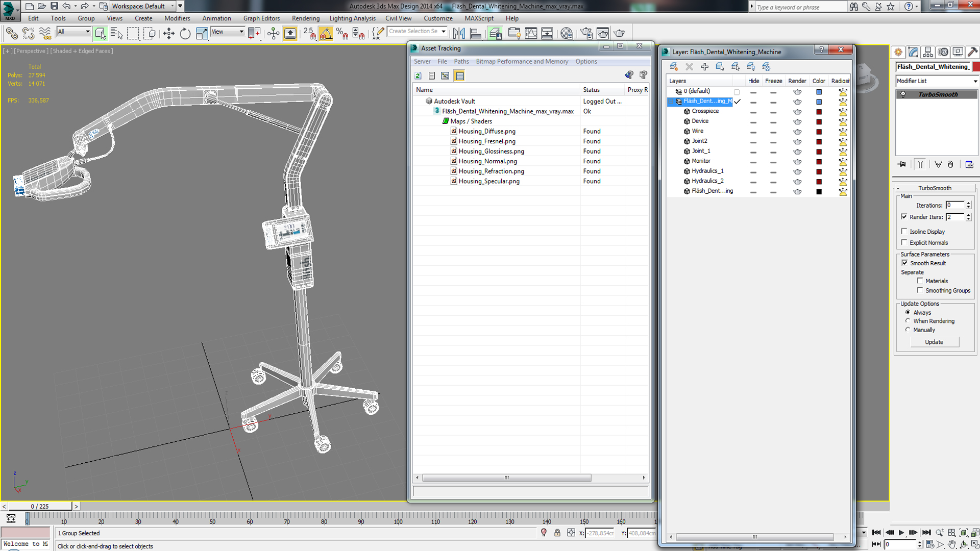Click the Mirror tool icon
Image resolution: width=980 pixels, height=551 pixels.
[x=459, y=34]
